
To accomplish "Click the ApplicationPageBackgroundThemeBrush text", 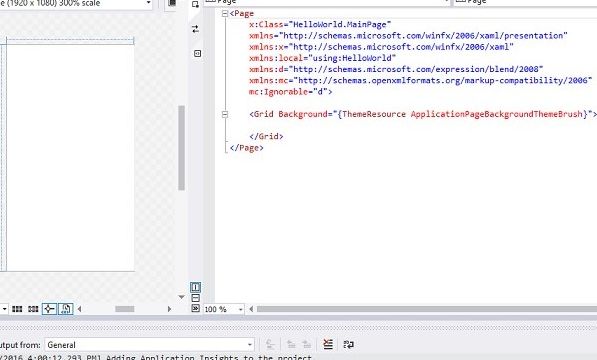I will (496, 114).
